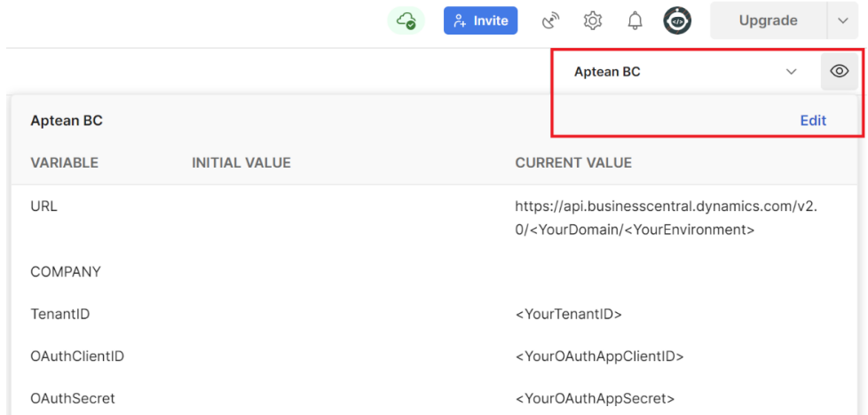Click the <YourOAuthAppSecret> current value
The height and width of the screenshot is (415, 868).
[595, 398]
